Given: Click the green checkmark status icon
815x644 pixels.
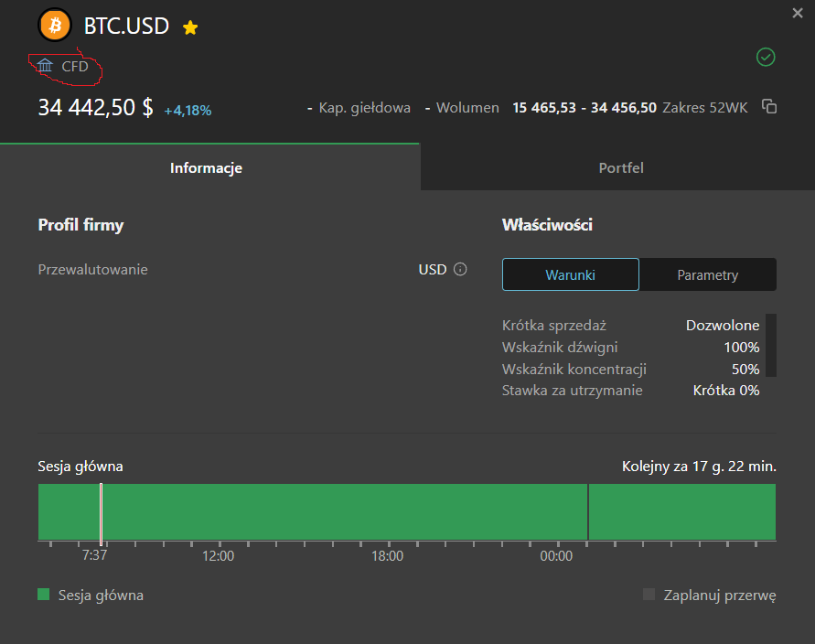Looking at the screenshot, I should click(x=766, y=58).
